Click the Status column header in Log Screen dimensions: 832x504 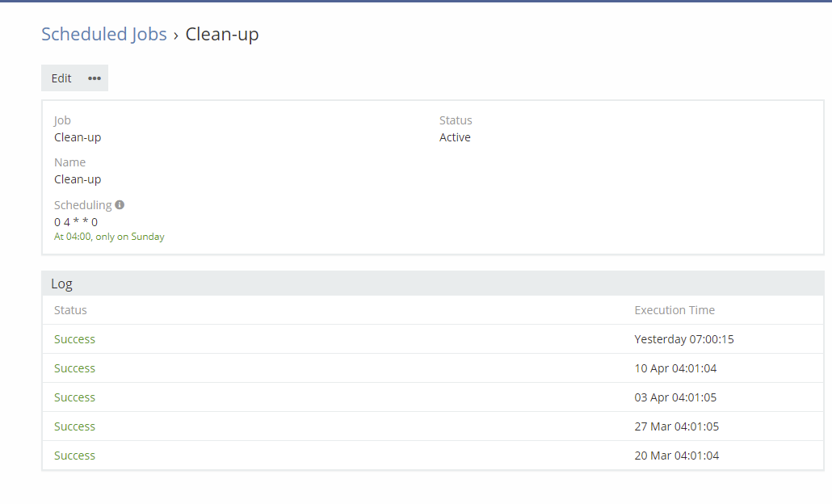point(70,310)
